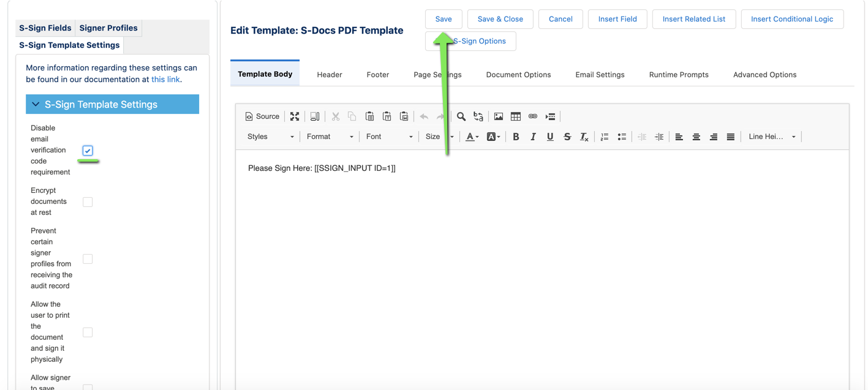Select the Template Body tab
Image resolution: width=868 pixels, height=390 pixels.
265,74
